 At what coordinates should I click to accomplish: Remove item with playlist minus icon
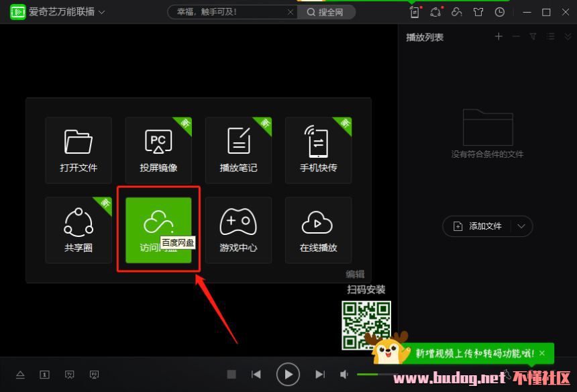516,36
